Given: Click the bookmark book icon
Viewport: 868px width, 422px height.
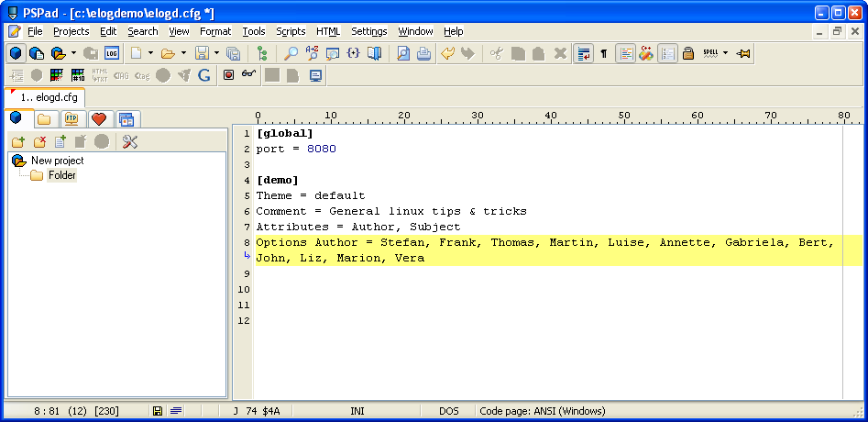Looking at the screenshot, I should point(375,54).
